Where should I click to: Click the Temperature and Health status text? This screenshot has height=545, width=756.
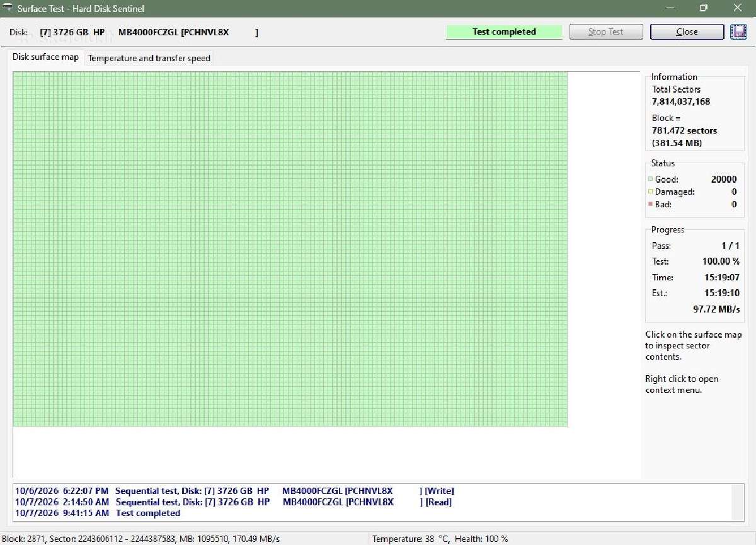440,539
